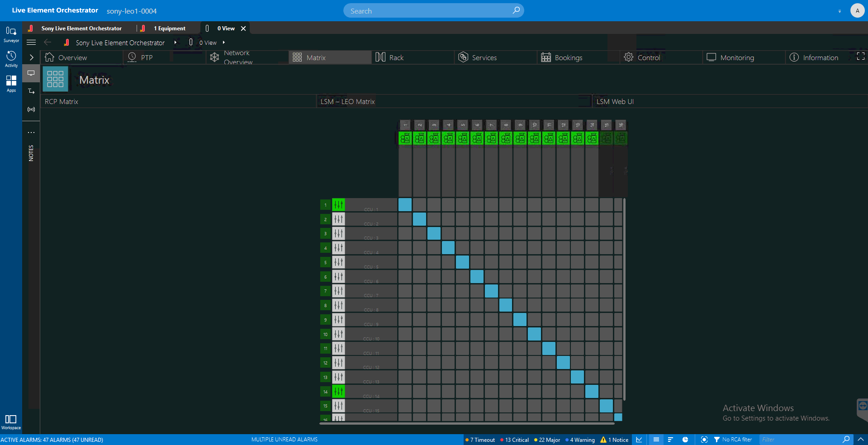This screenshot has width=868, height=445.
Task: Click the green camera icon of matrix column 1
Action: (405, 138)
